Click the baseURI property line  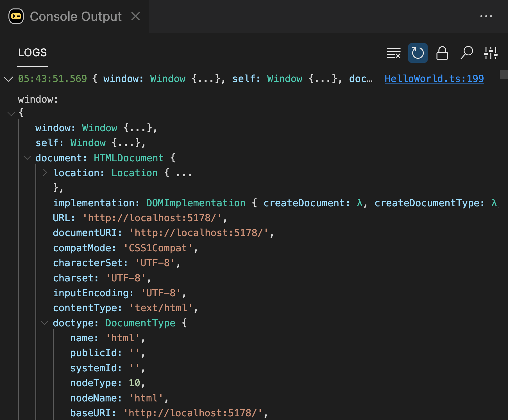[169, 413]
